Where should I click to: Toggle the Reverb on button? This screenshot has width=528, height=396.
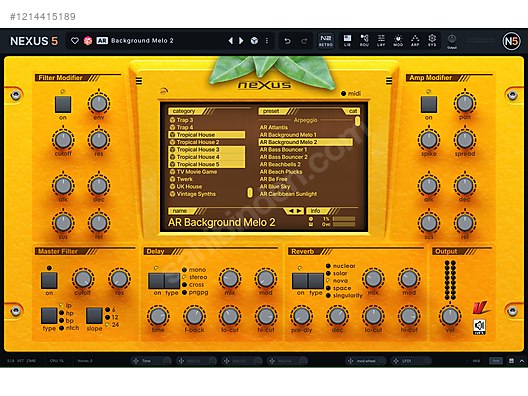pyautogui.click(x=300, y=281)
